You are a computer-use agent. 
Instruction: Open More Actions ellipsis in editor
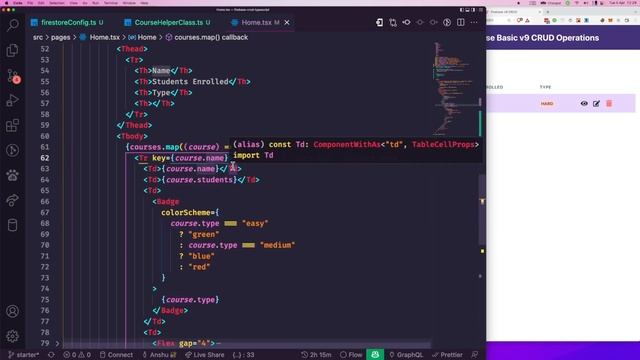tap(474, 22)
